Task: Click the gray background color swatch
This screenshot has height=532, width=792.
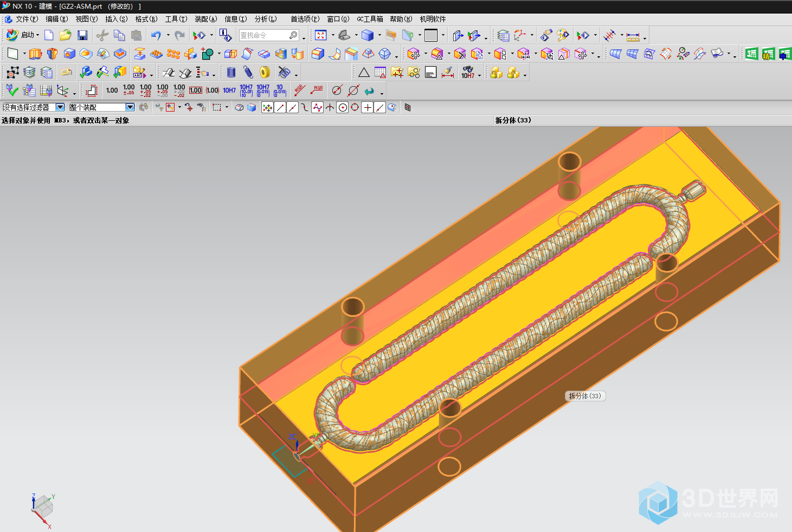Action: (x=431, y=35)
